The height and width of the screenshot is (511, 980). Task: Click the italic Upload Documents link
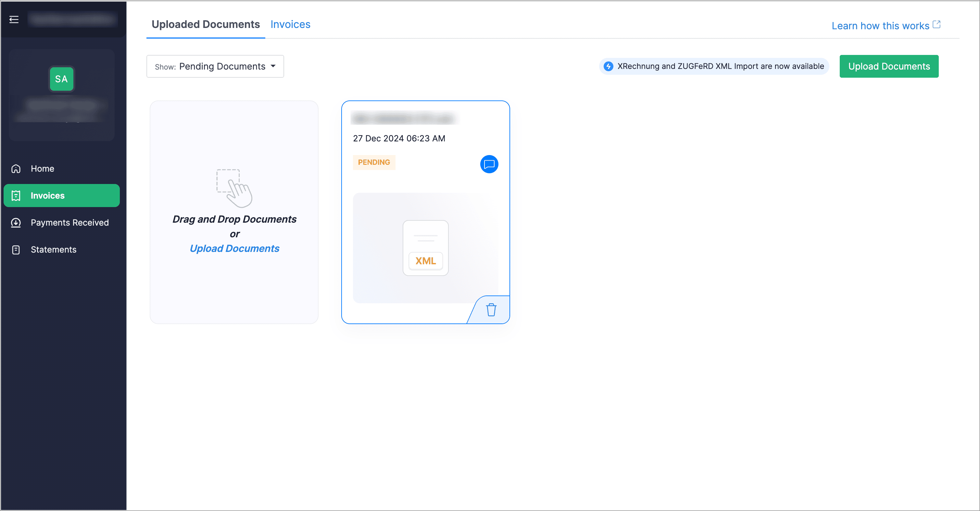(x=234, y=249)
